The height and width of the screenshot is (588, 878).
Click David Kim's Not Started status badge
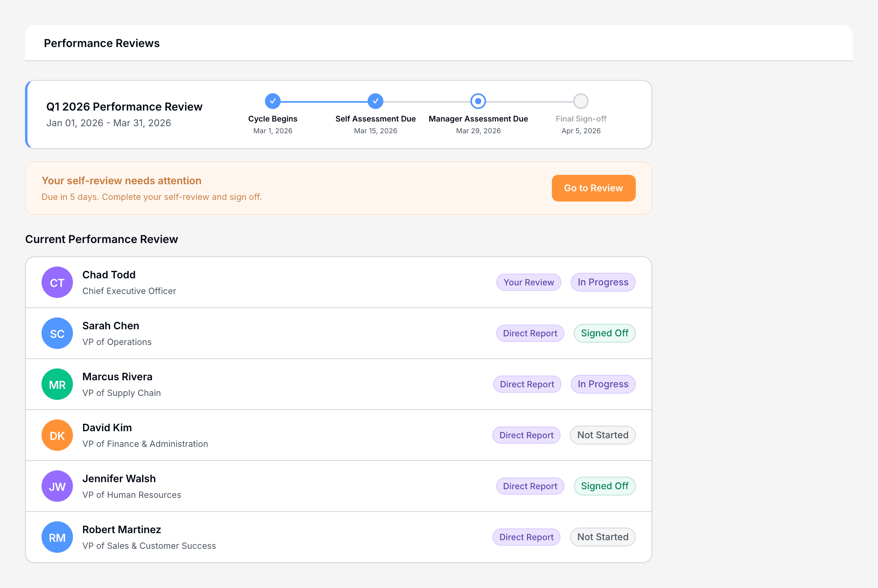coord(602,435)
